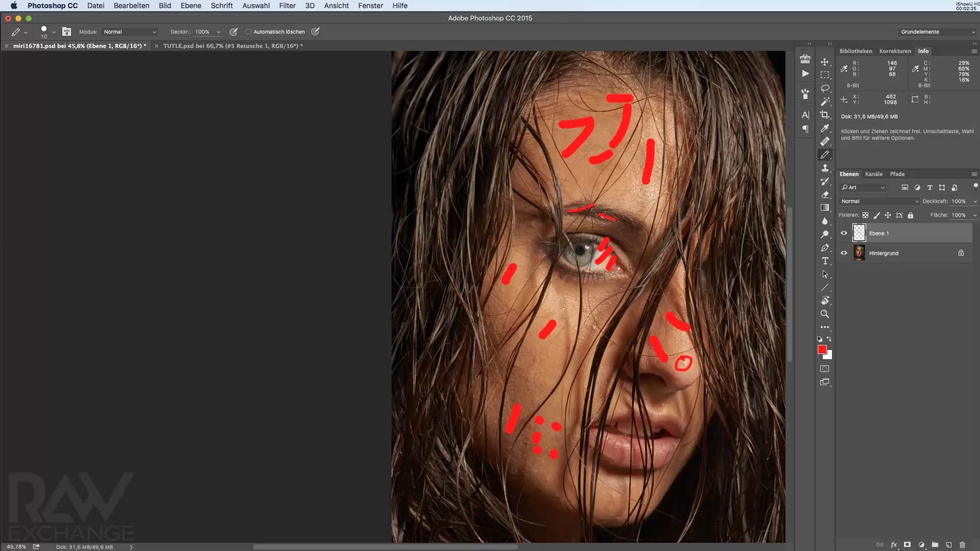Change the screen mode

pyautogui.click(x=825, y=382)
